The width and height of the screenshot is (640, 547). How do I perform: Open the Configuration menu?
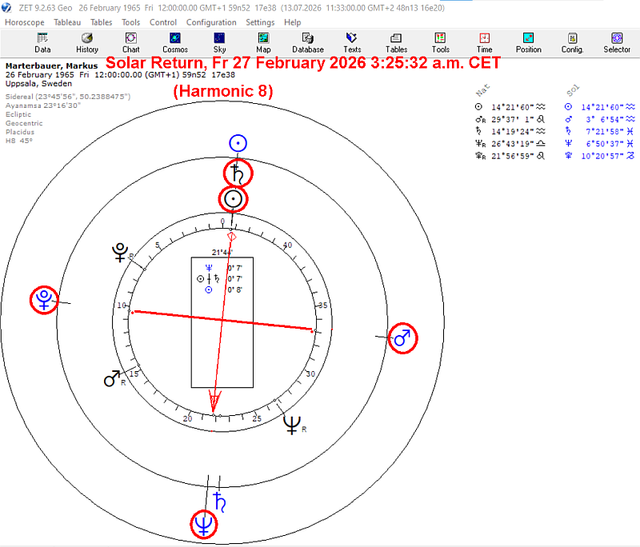[211, 22]
